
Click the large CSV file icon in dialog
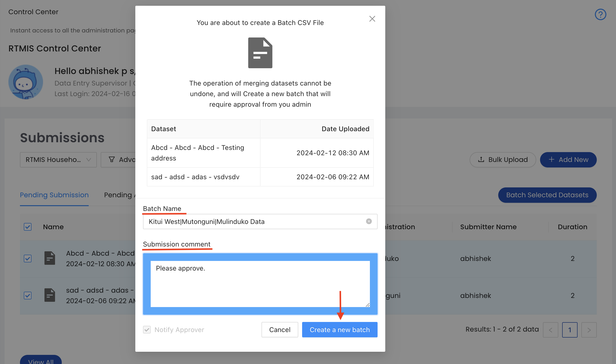[260, 53]
